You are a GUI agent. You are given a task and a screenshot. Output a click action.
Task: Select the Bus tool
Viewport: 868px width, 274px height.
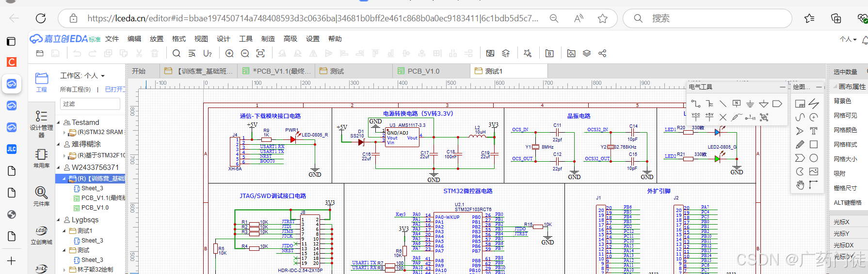coord(709,104)
